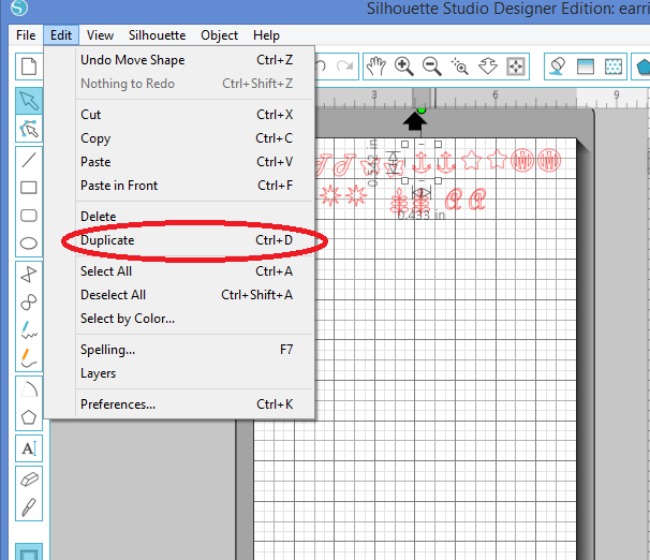The width and height of the screenshot is (650, 560).
Task: Choose Duplicate from the Edit menu
Action: 187,240
